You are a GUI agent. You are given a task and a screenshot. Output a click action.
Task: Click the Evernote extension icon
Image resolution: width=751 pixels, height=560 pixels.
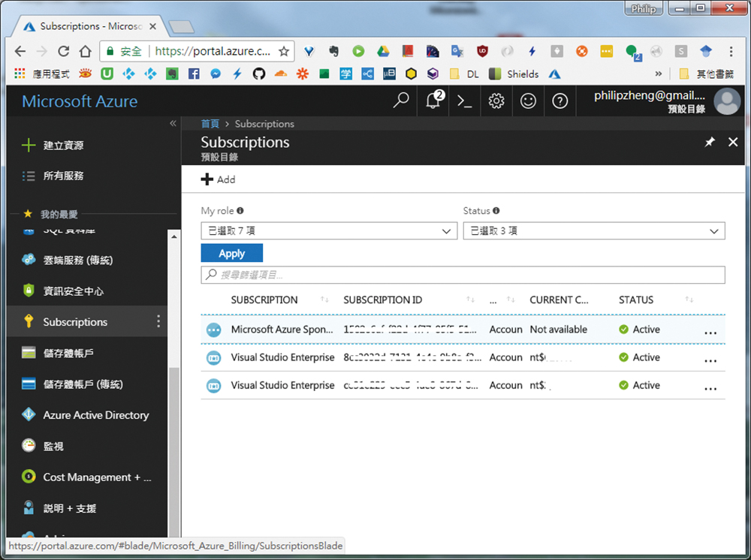334,51
